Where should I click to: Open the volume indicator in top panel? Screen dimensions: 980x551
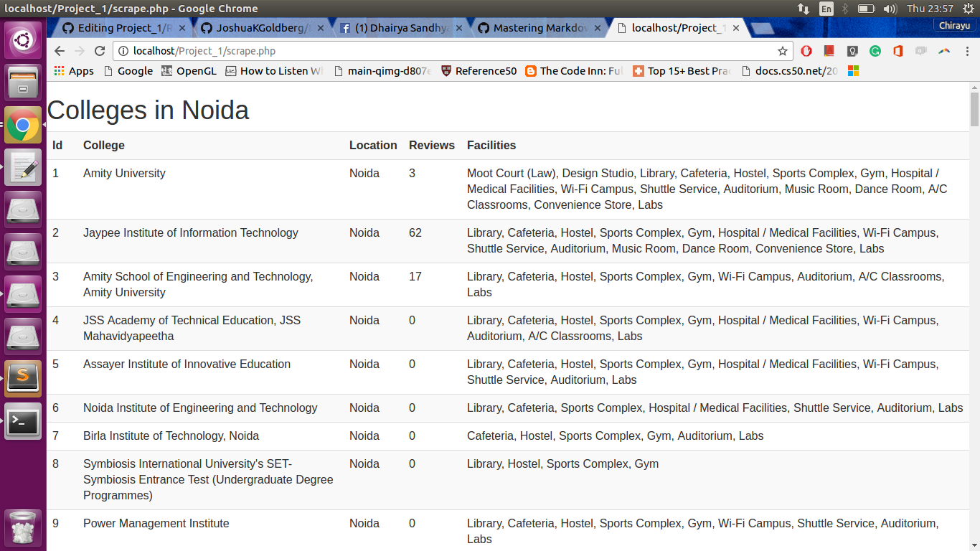click(x=890, y=9)
